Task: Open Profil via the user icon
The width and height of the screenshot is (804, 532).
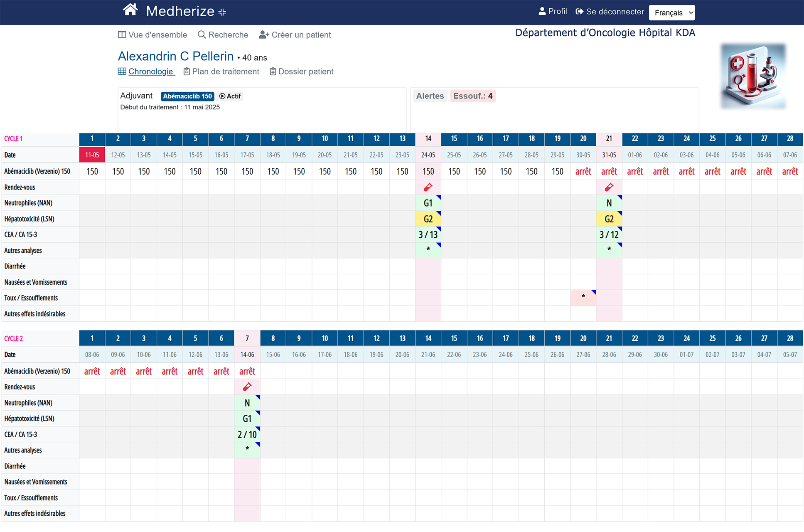Action: (x=542, y=12)
